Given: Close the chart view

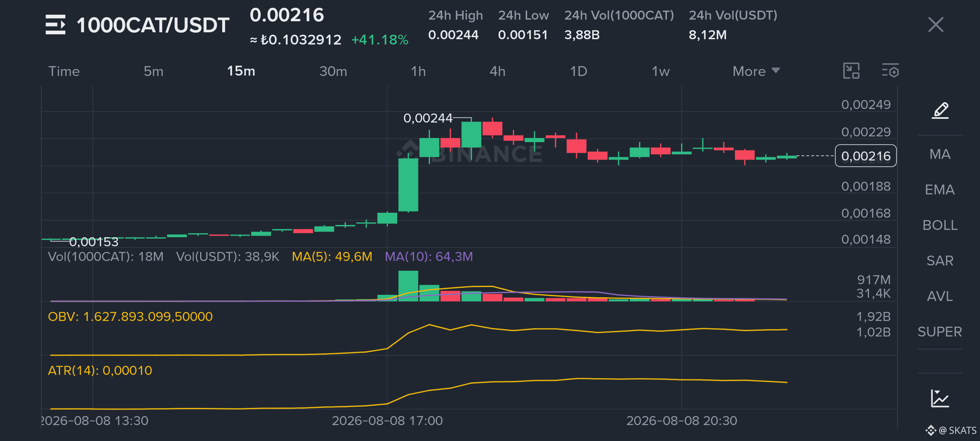Looking at the screenshot, I should pyautogui.click(x=935, y=24).
